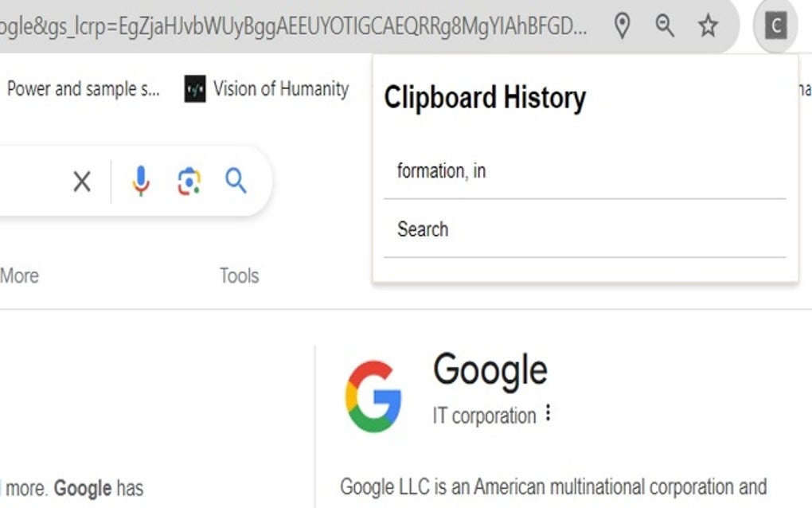Viewport: 812px width, 508px height.
Task: Select 'Search' entry in Clipboard History
Action: [423, 229]
